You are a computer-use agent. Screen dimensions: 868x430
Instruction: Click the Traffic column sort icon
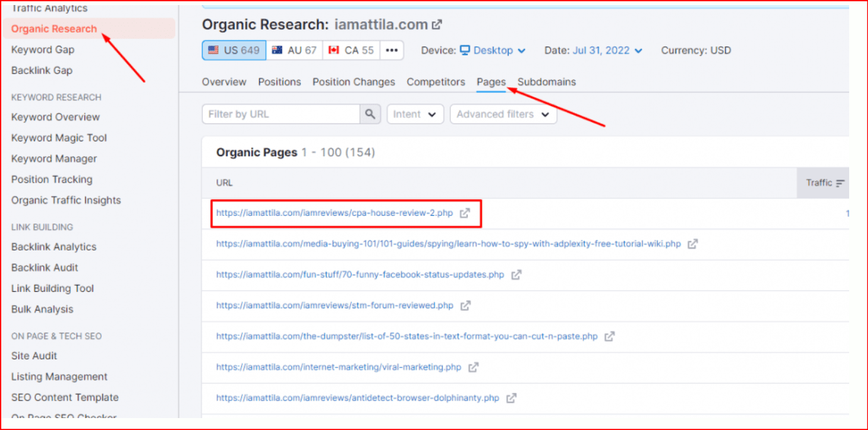[840, 183]
